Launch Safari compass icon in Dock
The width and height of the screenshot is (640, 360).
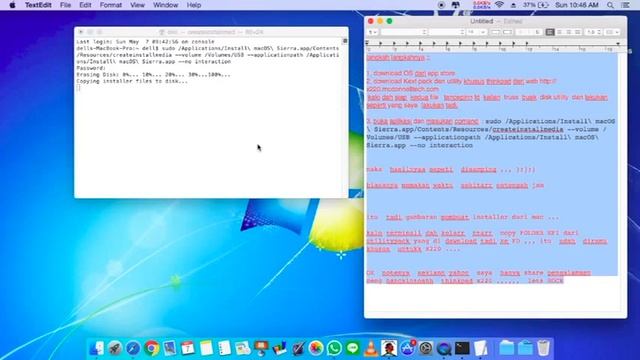pos(133,348)
